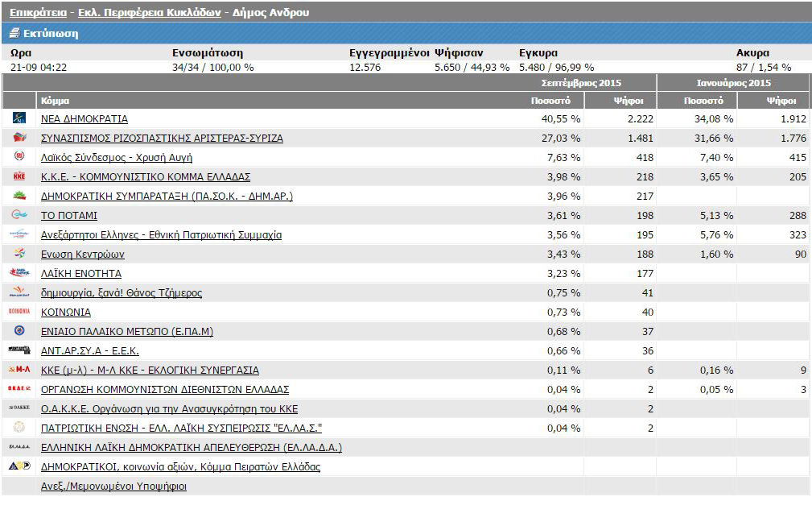This screenshot has height=530, width=812.
Task: Open the ΑΝΤ.ΑΡ.ΣΥ.Α - Ε.Ε.Κ. link
Action: (x=90, y=350)
